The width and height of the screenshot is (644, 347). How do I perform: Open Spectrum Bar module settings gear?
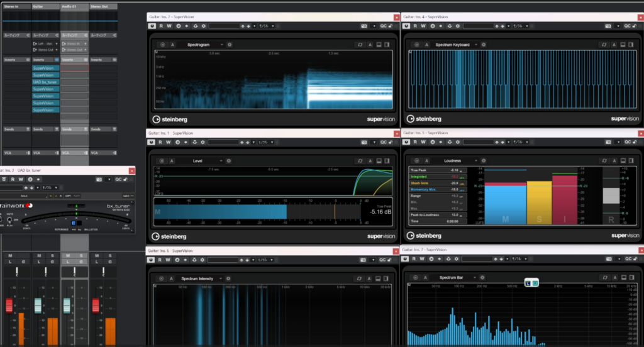click(482, 278)
